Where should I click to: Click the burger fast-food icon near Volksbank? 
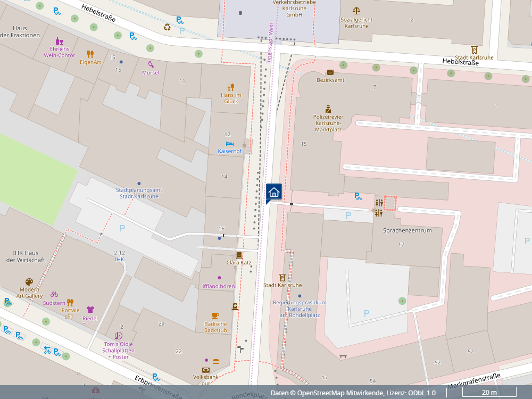click(216, 361)
